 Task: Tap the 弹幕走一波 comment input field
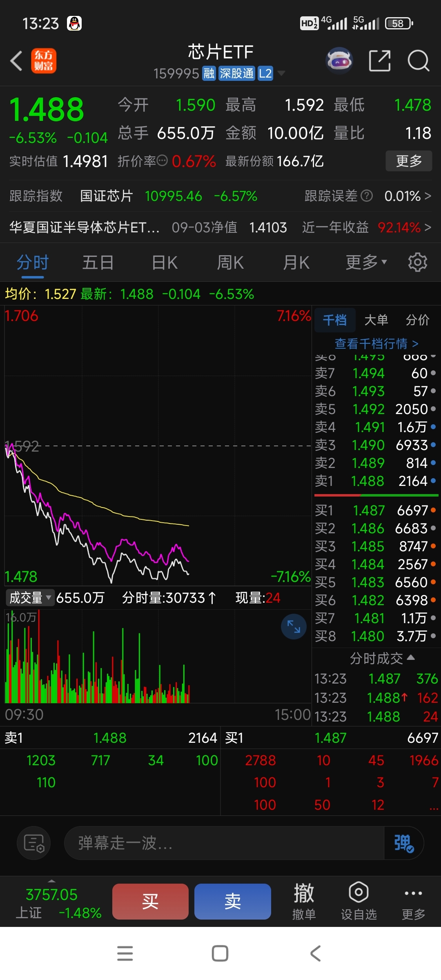point(224,843)
